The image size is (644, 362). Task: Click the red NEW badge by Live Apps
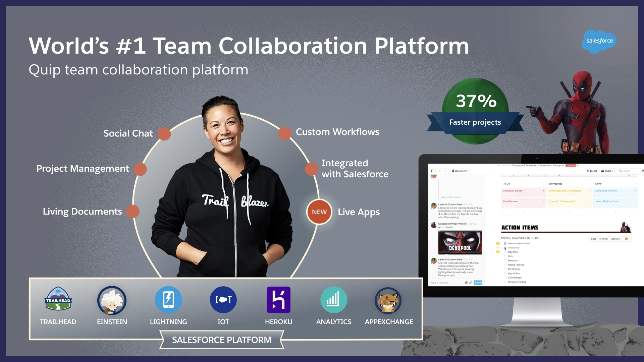pyautogui.click(x=319, y=212)
